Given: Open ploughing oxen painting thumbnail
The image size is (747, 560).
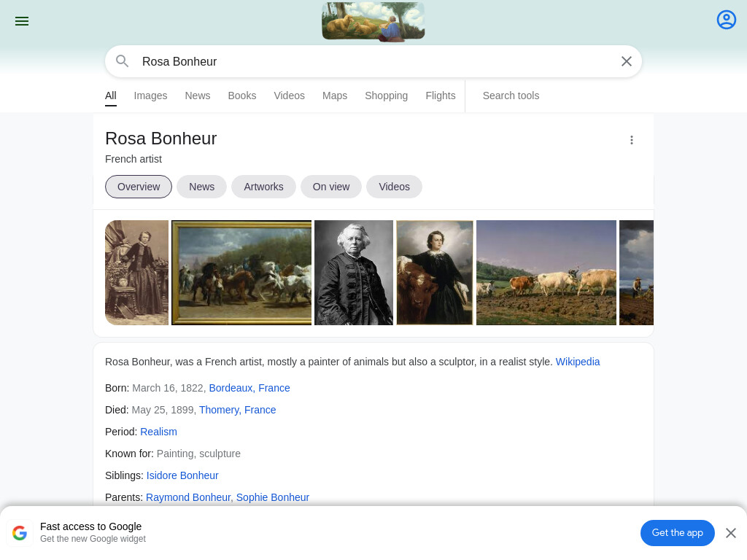Looking at the screenshot, I should coord(546,273).
